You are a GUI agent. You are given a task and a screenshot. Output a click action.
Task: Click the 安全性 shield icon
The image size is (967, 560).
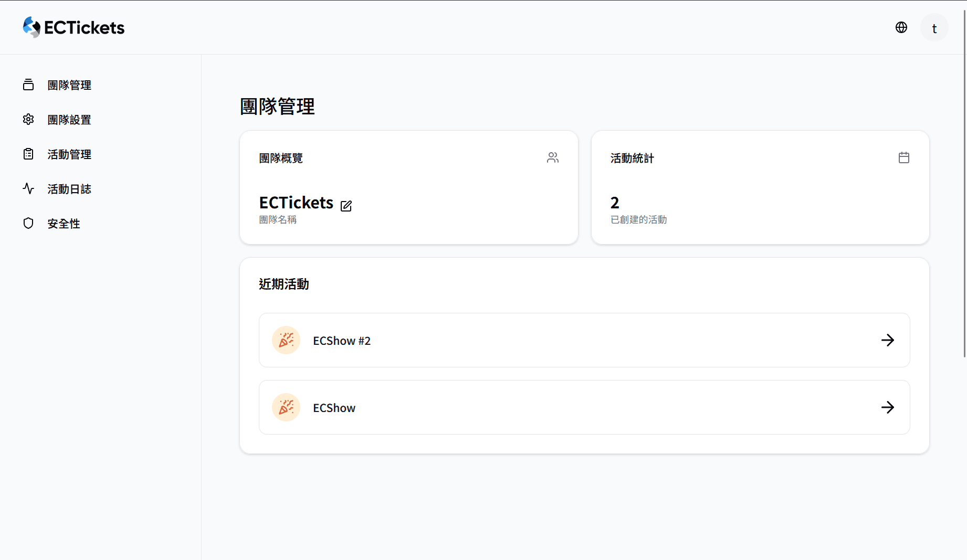click(x=28, y=223)
